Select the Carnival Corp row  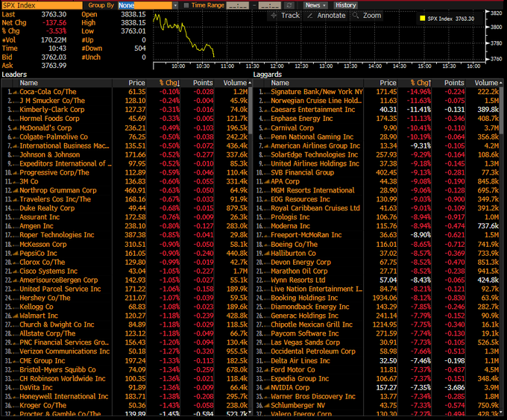(377, 128)
